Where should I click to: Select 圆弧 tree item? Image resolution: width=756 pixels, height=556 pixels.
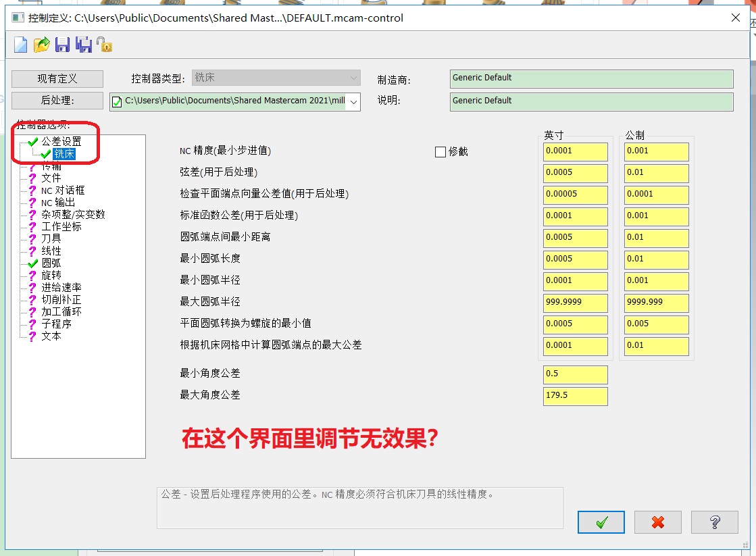(x=51, y=263)
